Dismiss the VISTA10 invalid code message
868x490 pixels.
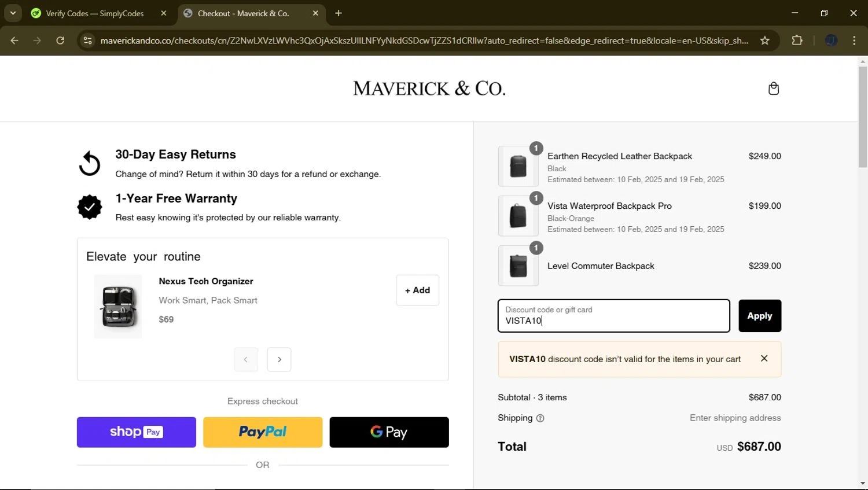pyautogui.click(x=764, y=359)
